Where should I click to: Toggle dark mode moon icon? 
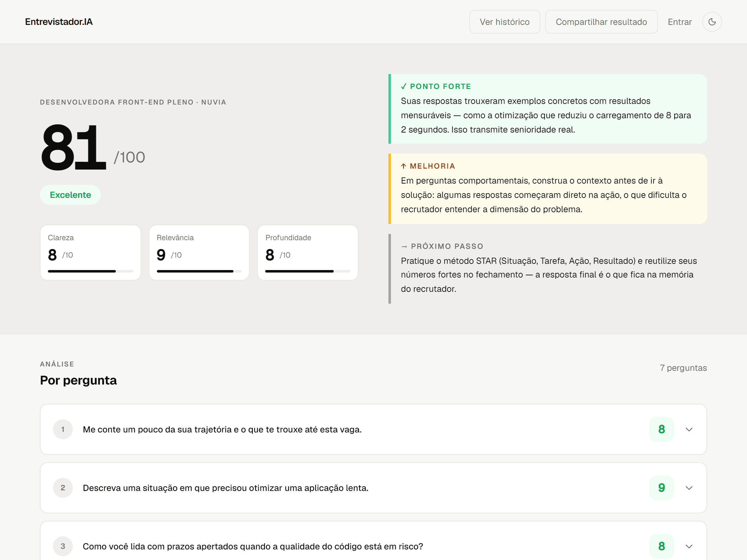[712, 22]
